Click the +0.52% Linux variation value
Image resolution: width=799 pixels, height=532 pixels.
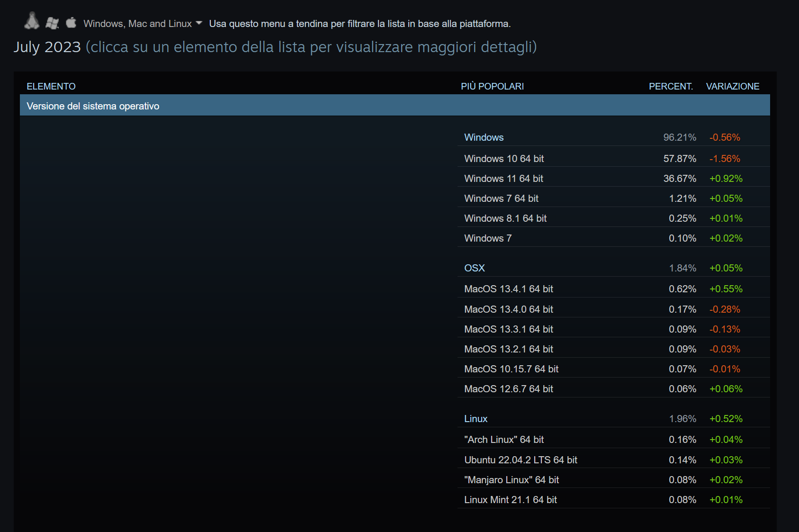726,419
